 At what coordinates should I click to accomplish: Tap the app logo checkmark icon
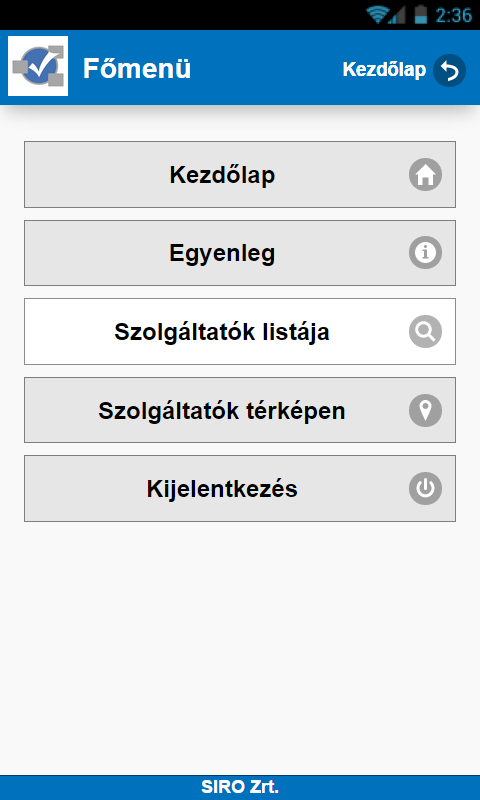coord(38,66)
